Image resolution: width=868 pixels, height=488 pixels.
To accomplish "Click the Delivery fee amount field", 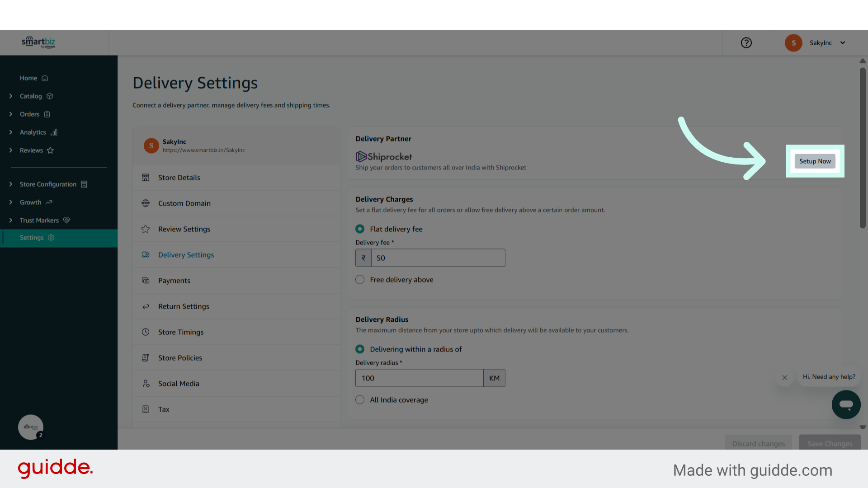I will [438, 258].
